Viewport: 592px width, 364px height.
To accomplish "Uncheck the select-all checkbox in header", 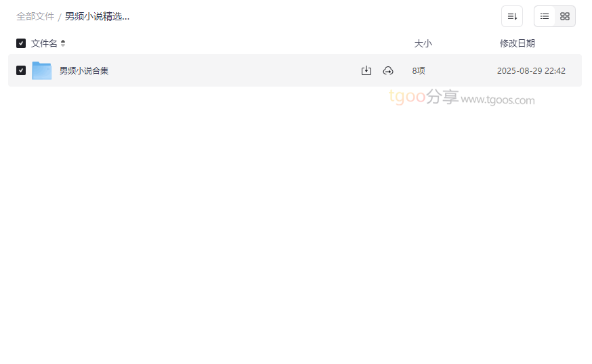I will (21, 43).
